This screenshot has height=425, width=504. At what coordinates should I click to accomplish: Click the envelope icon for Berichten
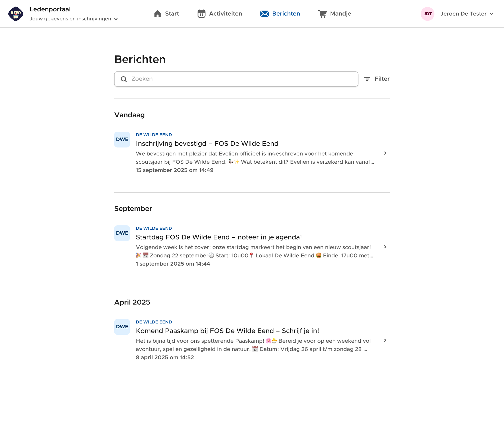[x=265, y=14]
